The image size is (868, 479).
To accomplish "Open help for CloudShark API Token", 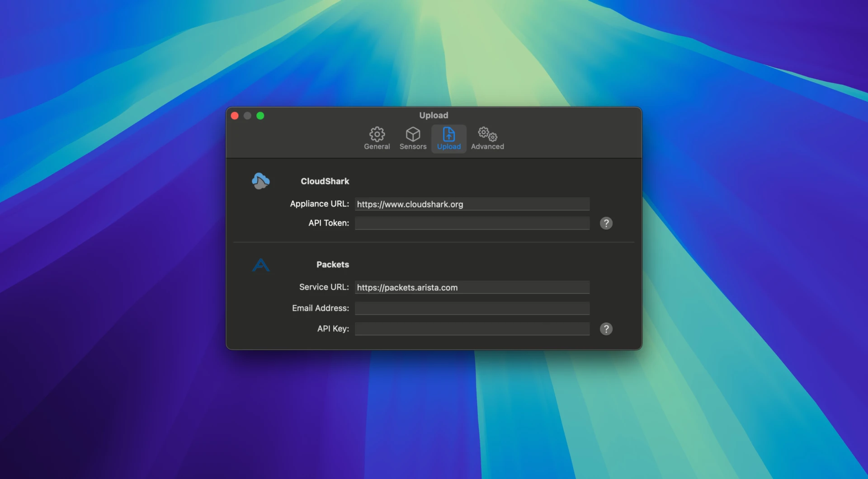I will pyautogui.click(x=606, y=223).
